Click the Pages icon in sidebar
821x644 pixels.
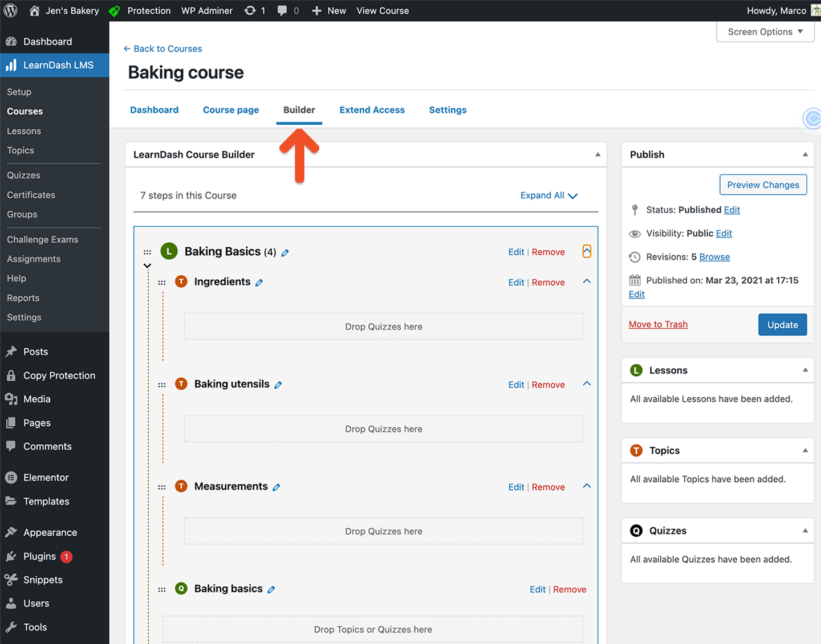pyautogui.click(x=11, y=423)
